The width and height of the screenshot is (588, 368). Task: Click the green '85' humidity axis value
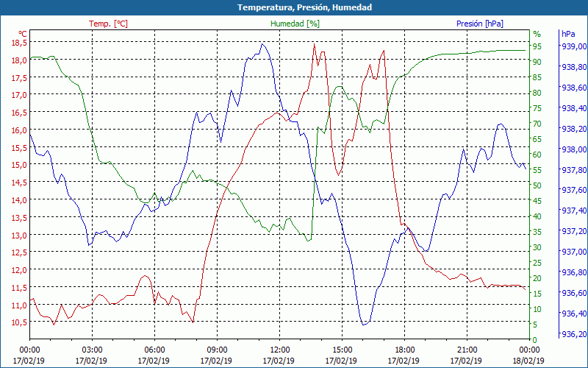pos(537,77)
